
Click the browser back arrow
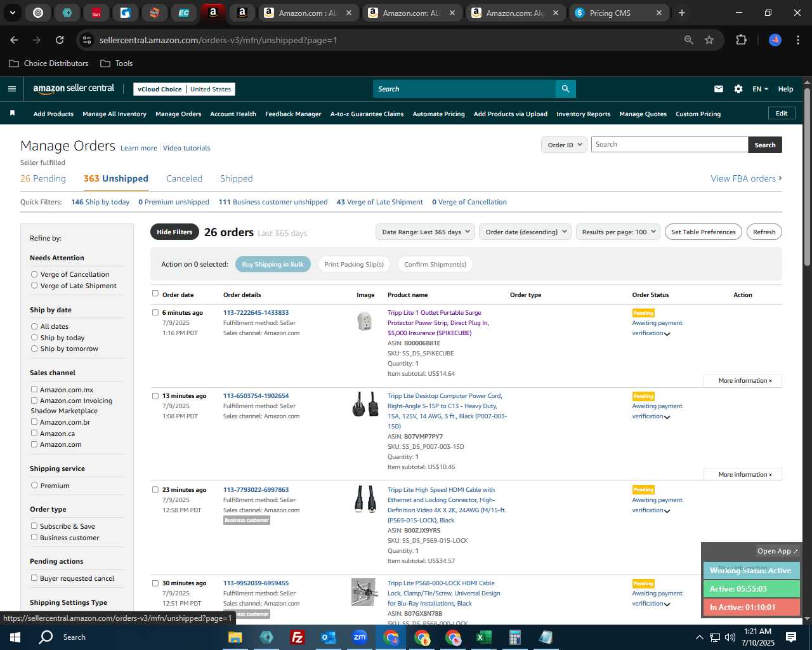[14, 40]
